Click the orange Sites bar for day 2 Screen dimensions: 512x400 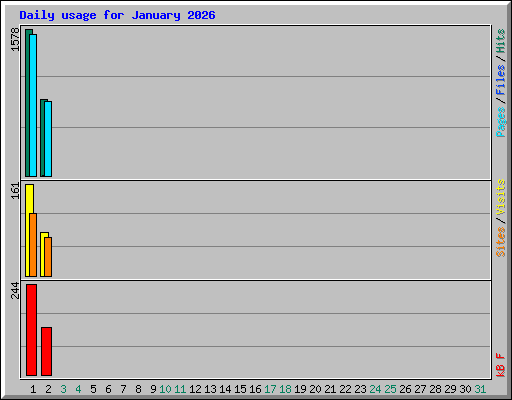(48, 257)
